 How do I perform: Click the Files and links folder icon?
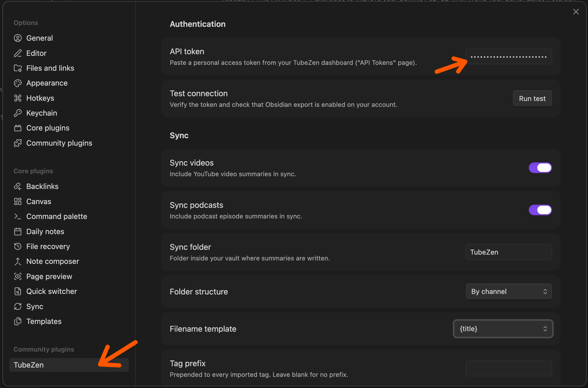tap(18, 68)
